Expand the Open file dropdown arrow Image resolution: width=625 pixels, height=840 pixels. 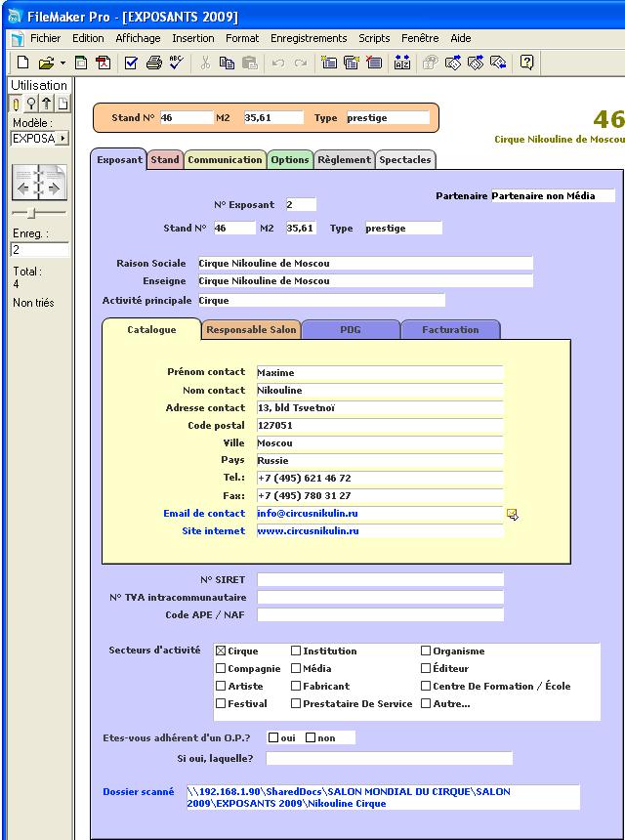click(x=62, y=63)
